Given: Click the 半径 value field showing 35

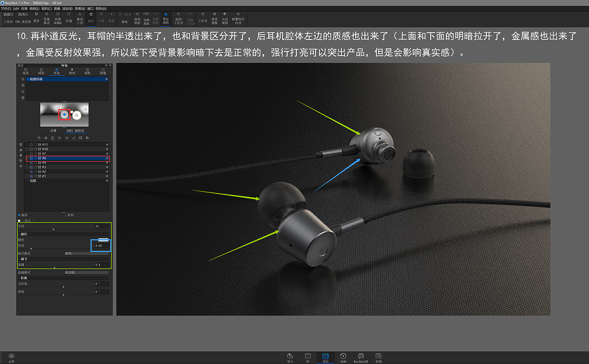Looking at the screenshot, I should coord(102,226).
